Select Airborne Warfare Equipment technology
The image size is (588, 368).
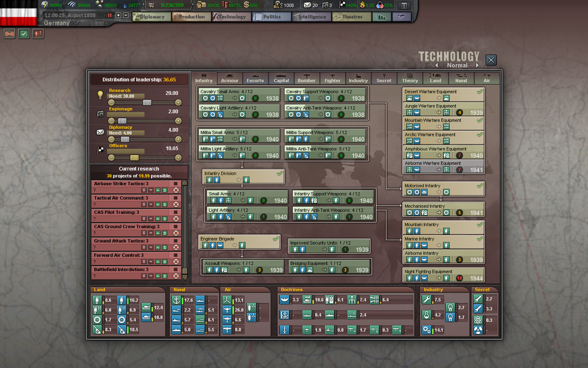coord(443,167)
